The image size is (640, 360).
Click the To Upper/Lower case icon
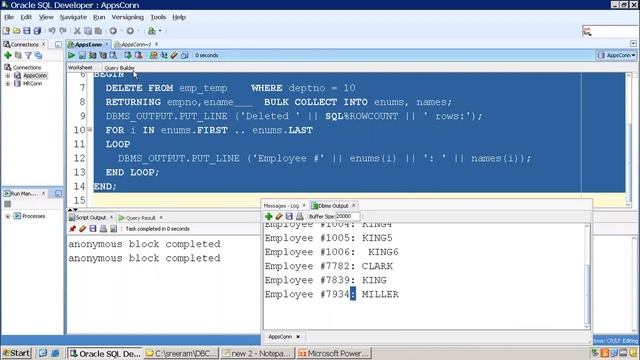[164, 55]
